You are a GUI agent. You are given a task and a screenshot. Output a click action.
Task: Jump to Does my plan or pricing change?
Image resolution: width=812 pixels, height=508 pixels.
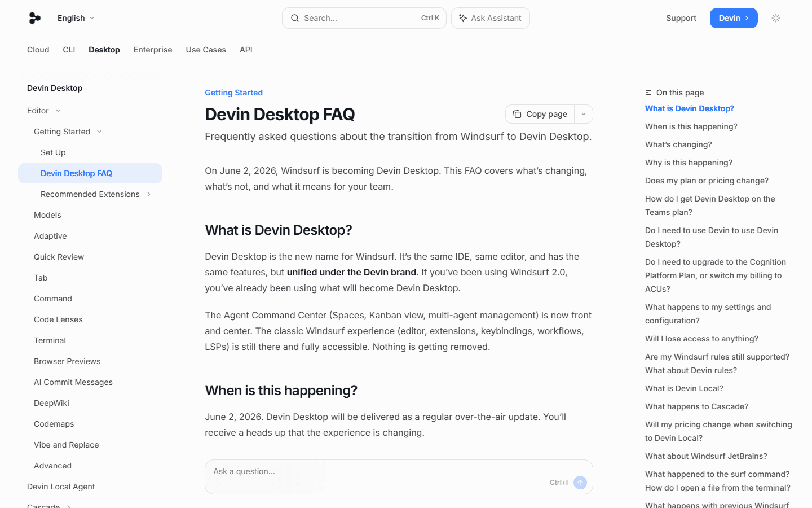(x=707, y=181)
